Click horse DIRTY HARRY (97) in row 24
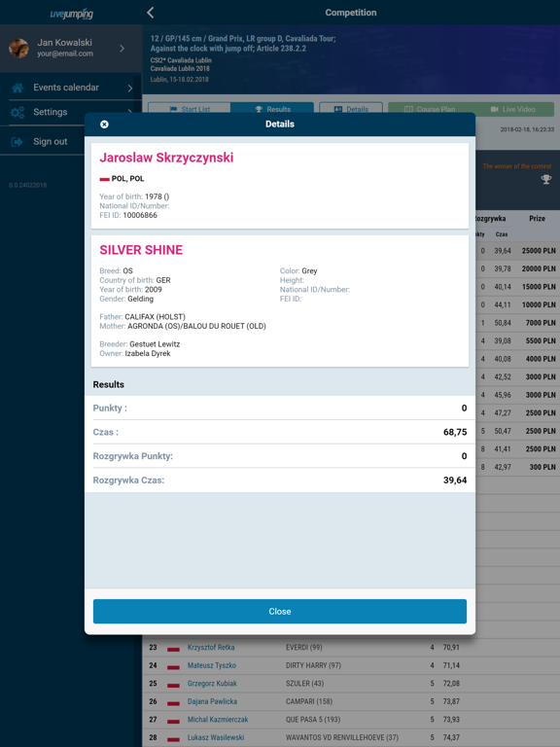Image resolution: width=560 pixels, height=747 pixels. click(313, 665)
